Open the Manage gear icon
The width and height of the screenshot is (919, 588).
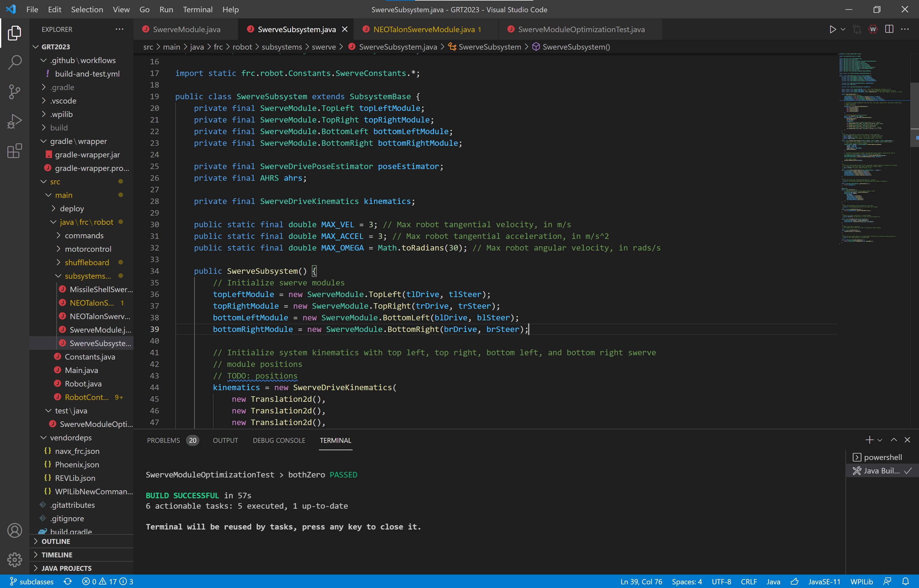(x=14, y=560)
